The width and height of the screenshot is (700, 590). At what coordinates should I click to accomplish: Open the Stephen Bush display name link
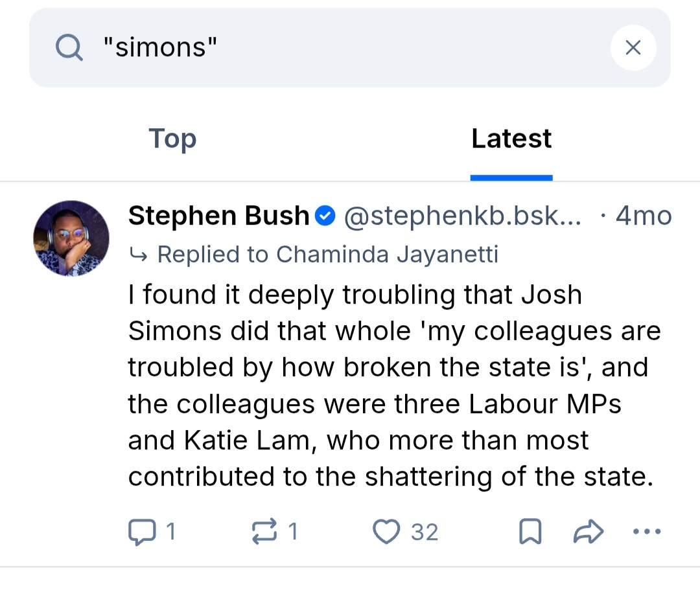(219, 216)
